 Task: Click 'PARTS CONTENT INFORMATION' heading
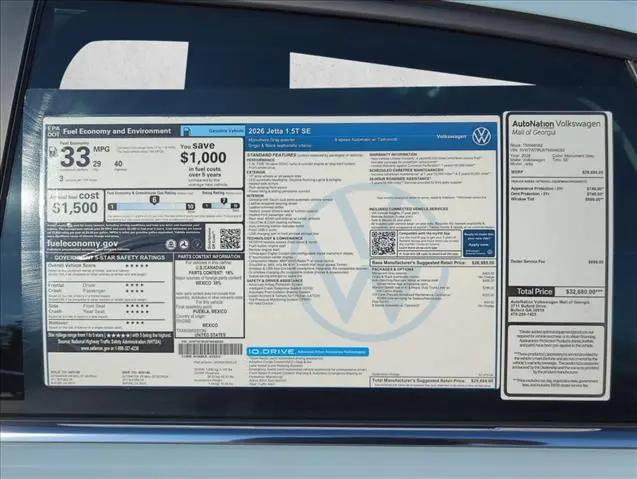[x=209, y=257]
